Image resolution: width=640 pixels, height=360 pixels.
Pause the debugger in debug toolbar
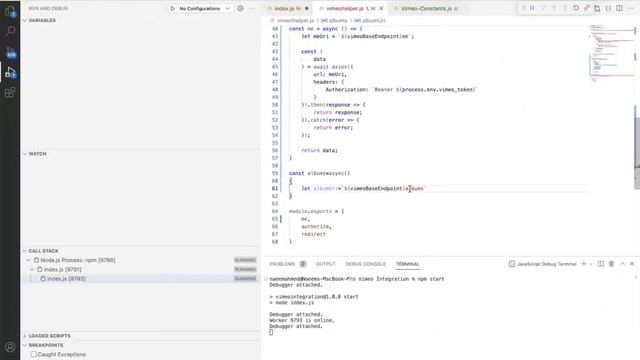click(x=532, y=8)
